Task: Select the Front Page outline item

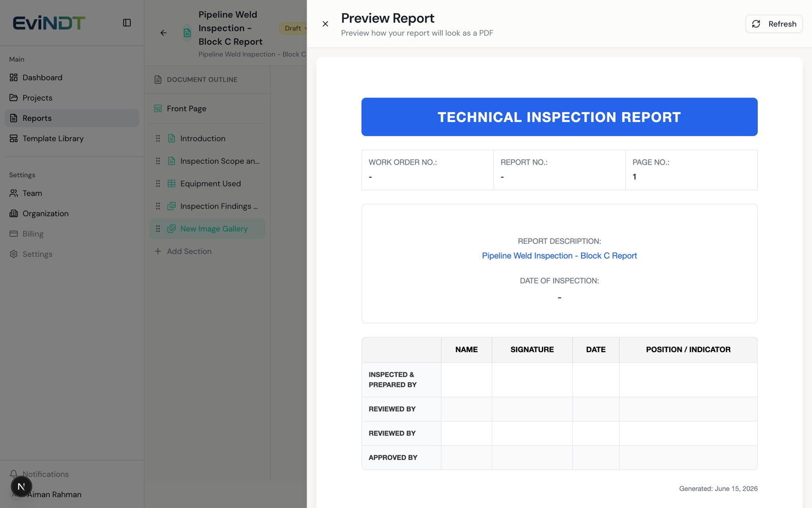Action: point(207,109)
